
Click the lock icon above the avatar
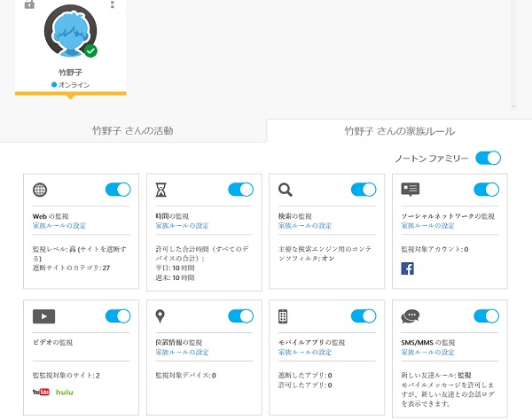(29, 4)
